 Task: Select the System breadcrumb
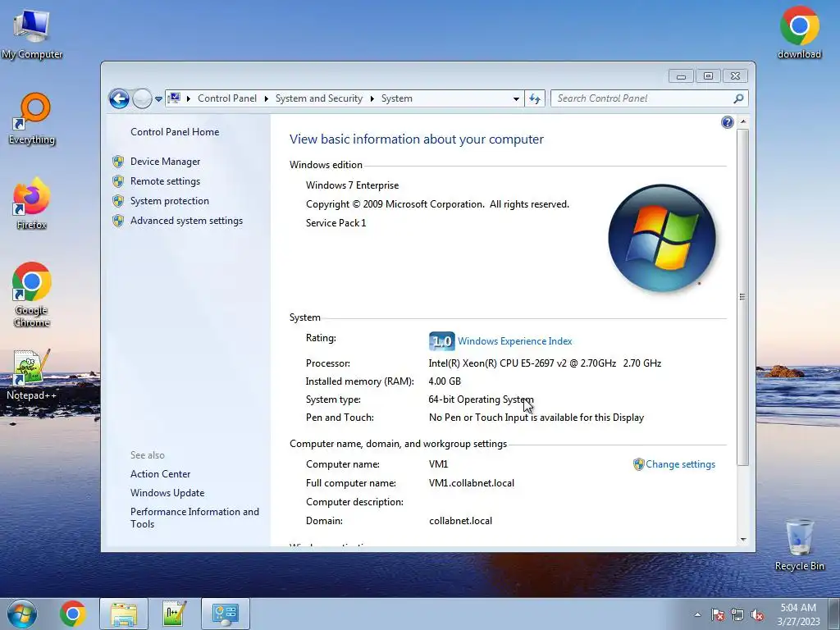tap(397, 98)
